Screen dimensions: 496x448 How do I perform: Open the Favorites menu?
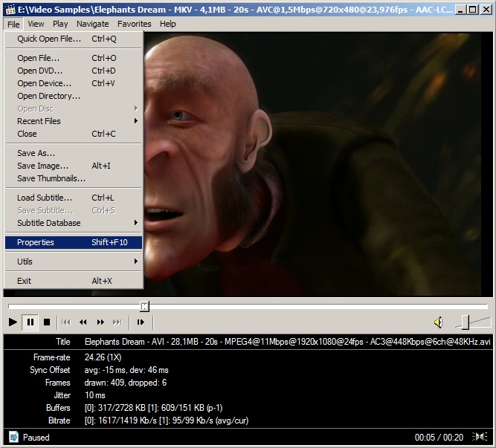[x=134, y=24]
